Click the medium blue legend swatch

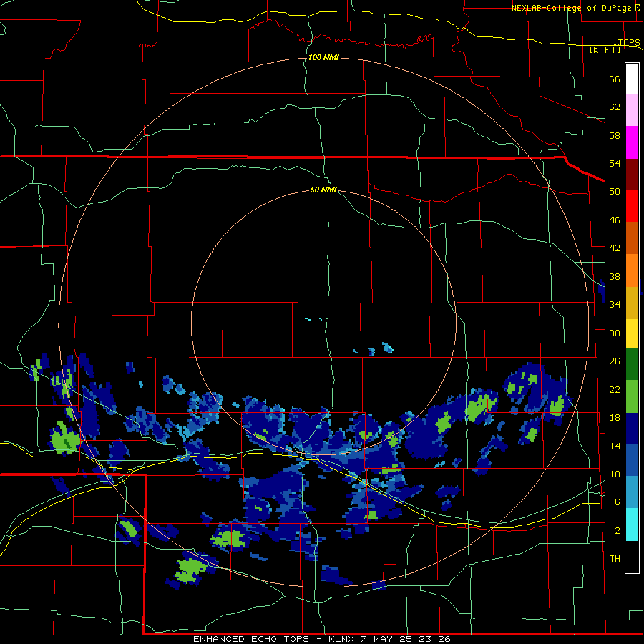632,460
